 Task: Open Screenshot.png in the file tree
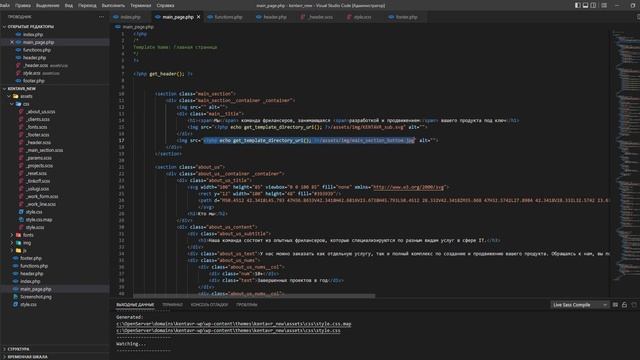36,297
